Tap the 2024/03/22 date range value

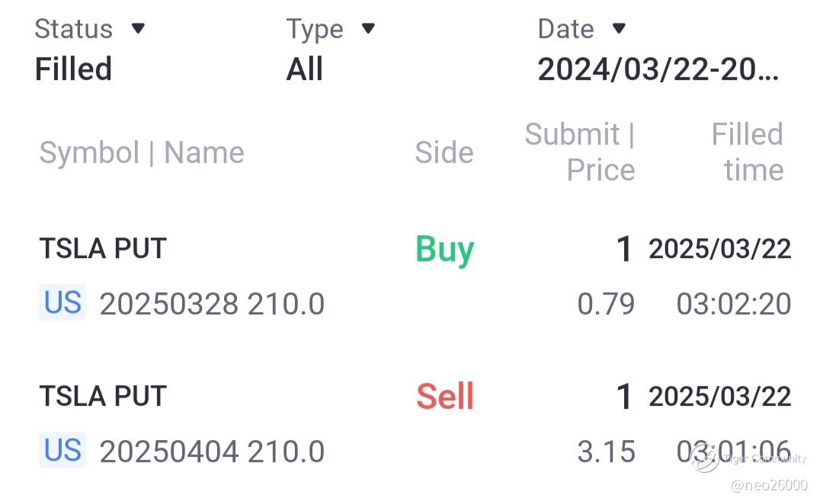coord(658,69)
